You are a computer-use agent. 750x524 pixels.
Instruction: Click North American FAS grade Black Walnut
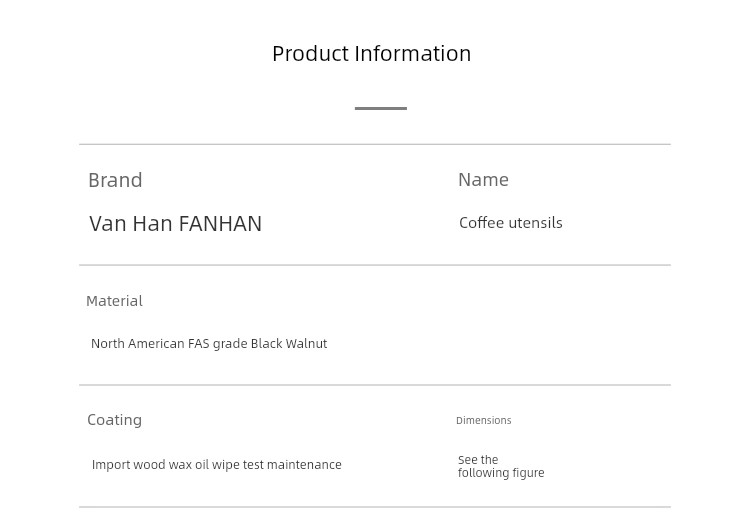tap(209, 344)
